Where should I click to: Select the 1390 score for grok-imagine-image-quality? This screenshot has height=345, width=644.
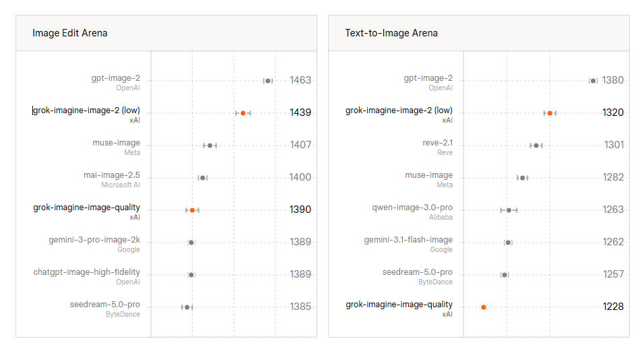(300, 210)
